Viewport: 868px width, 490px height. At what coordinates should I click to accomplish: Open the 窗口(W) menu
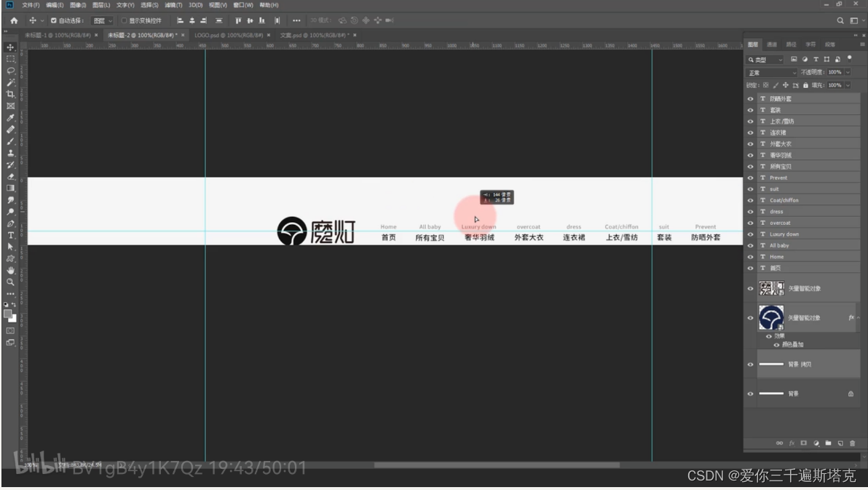coord(243,5)
